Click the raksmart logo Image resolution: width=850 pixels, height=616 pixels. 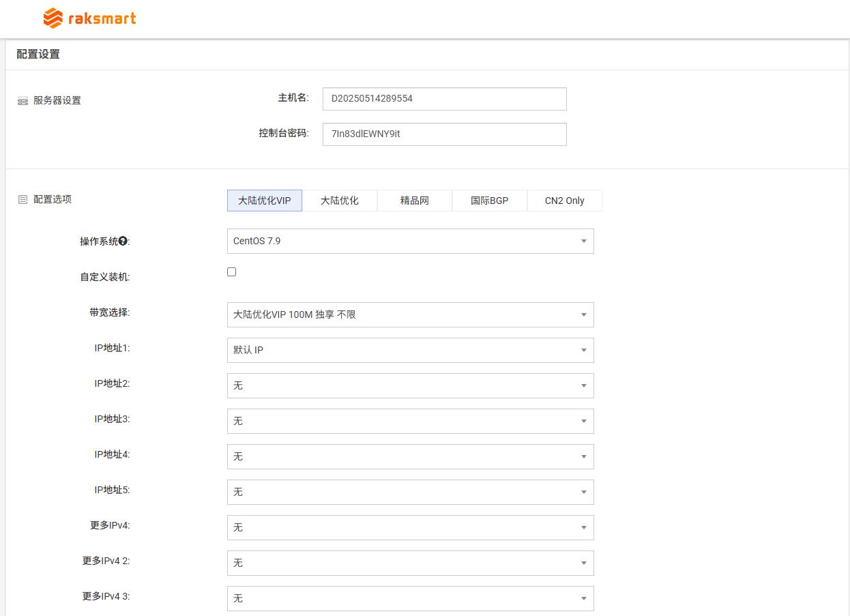(x=89, y=18)
